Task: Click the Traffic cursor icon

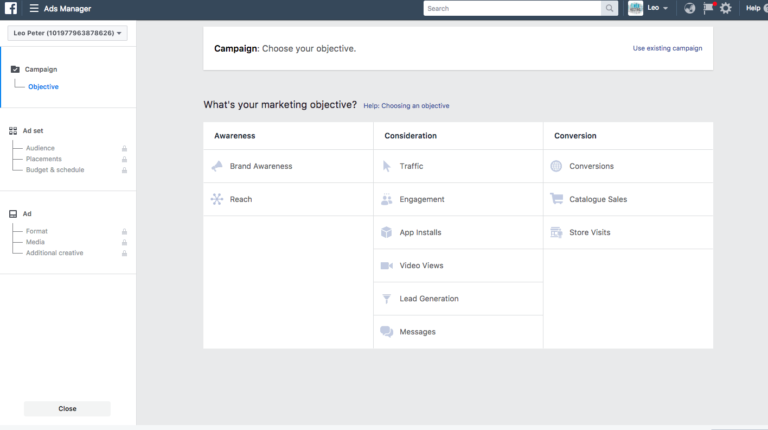Action: click(386, 166)
